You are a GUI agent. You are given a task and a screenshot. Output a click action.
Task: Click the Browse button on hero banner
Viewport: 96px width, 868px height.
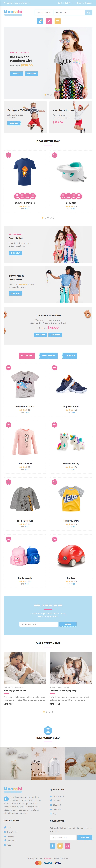click(x=17, y=74)
